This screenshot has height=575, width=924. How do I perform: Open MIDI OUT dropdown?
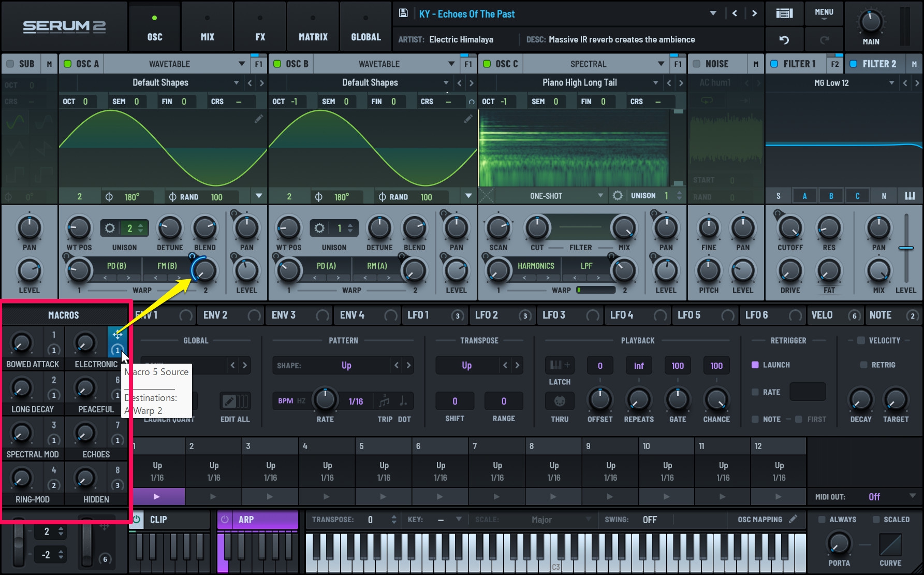coord(912,496)
